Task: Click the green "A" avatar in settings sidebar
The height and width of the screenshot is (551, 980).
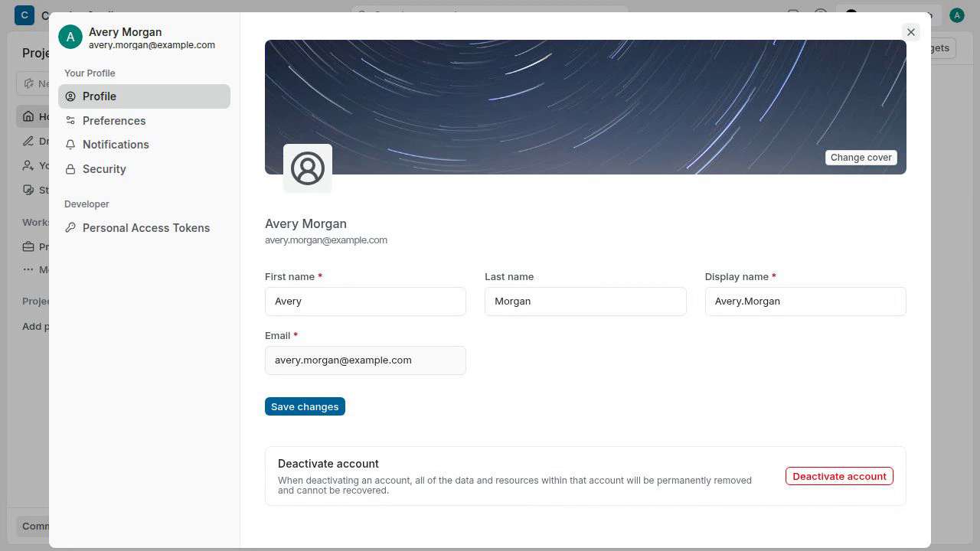Action: pos(70,37)
